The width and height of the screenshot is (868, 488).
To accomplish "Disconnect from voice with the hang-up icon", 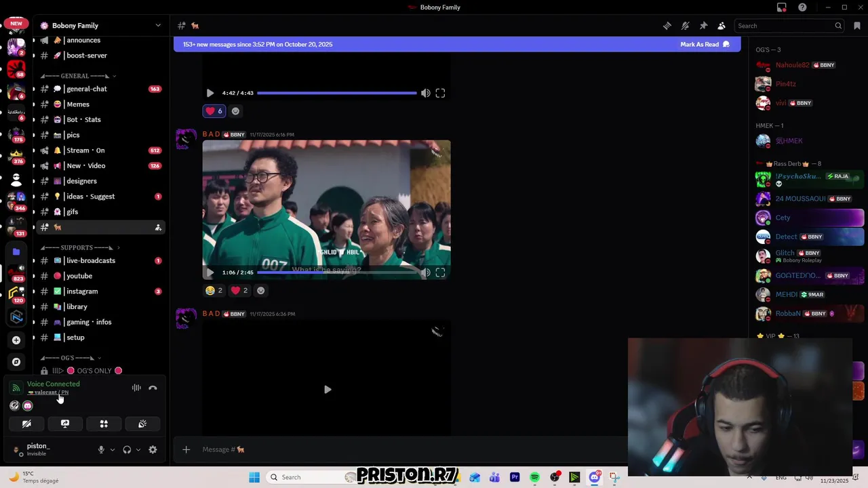I will [x=153, y=388].
